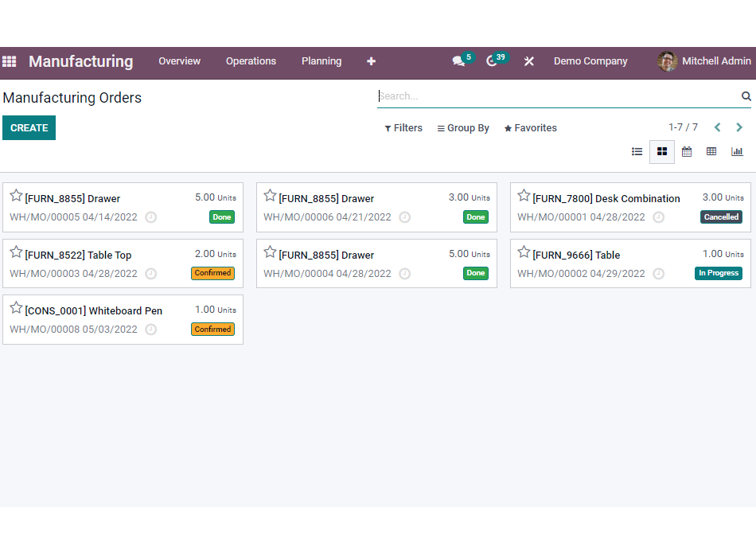
Task: Show next page of orders
Action: coord(738,127)
